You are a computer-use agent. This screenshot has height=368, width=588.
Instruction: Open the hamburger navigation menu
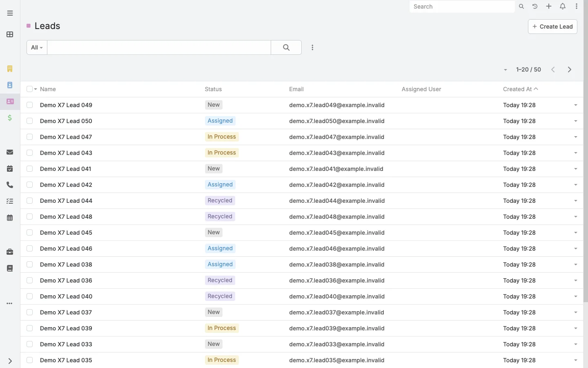tap(10, 13)
